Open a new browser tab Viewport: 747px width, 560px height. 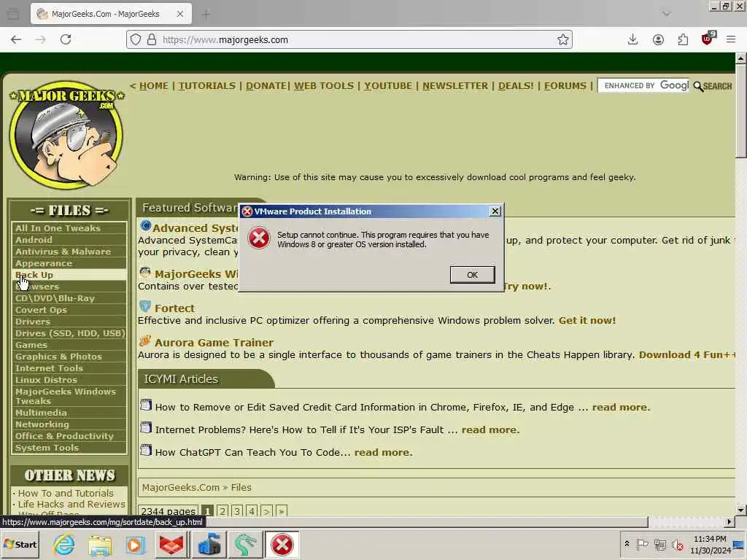tap(206, 15)
